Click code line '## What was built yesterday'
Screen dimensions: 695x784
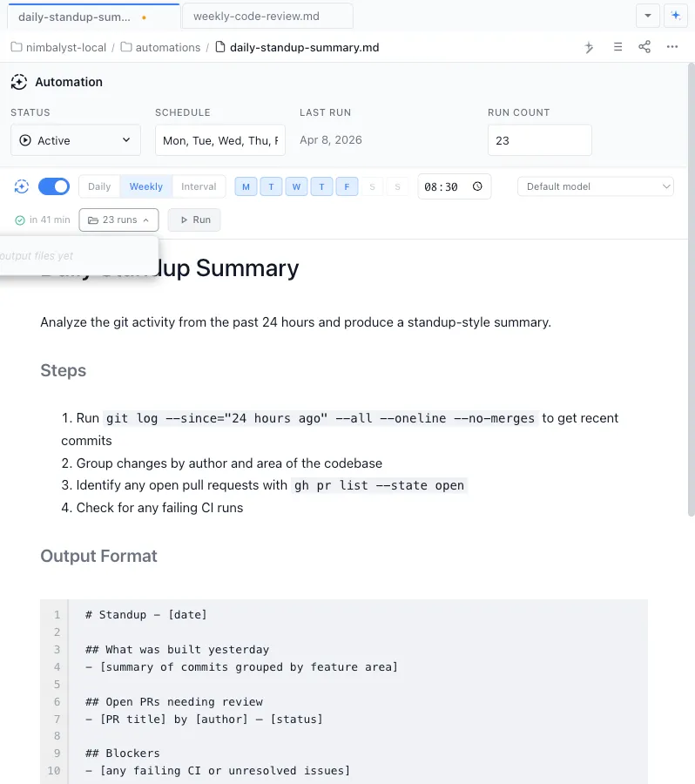click(x=177, y=650)
